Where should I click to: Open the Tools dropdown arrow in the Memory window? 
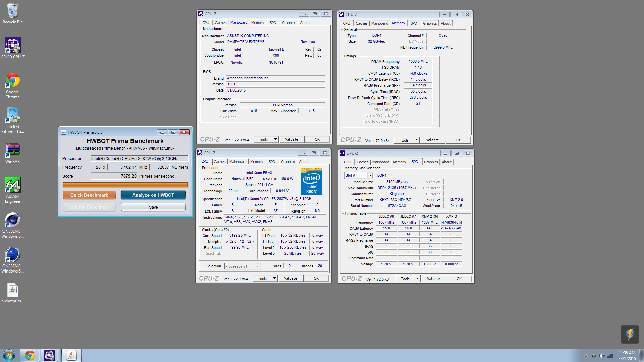[x=416, y=140]
